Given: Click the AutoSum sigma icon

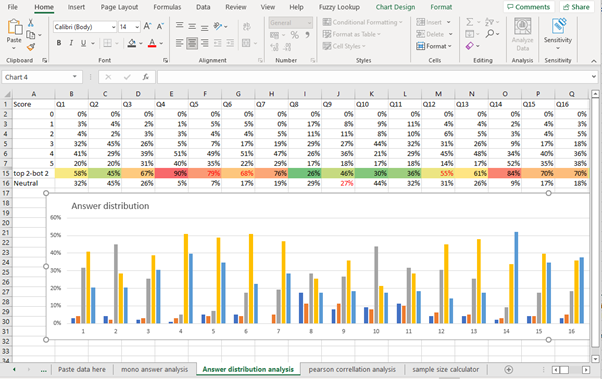Looking at the screenshot, I should (470, 22).
